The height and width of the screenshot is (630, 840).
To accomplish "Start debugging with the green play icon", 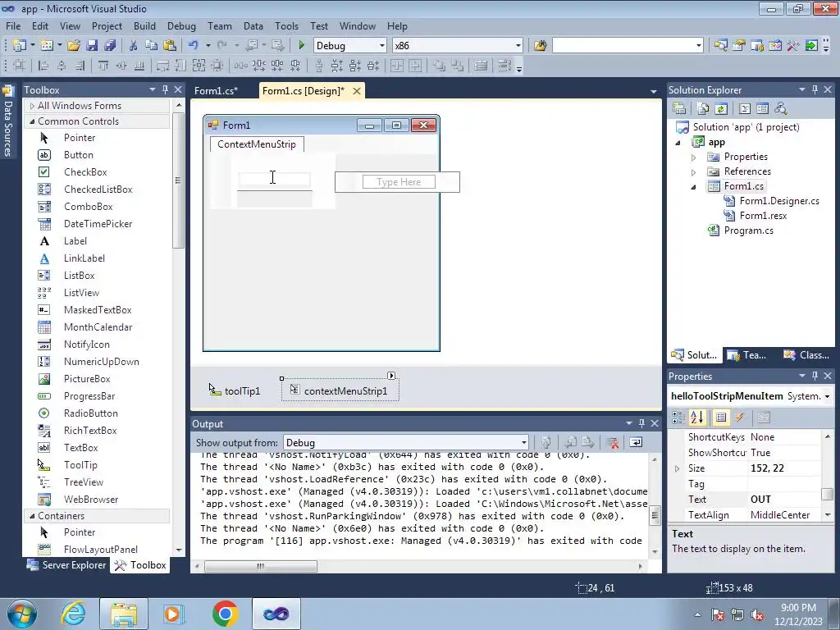I will (301, 46).
